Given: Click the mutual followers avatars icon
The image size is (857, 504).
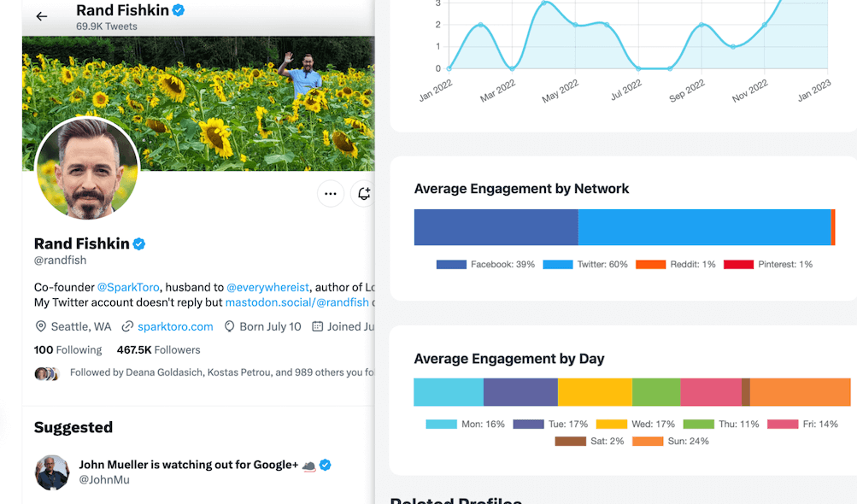Looking at the screenshot, I should click(x=46, y=373).
